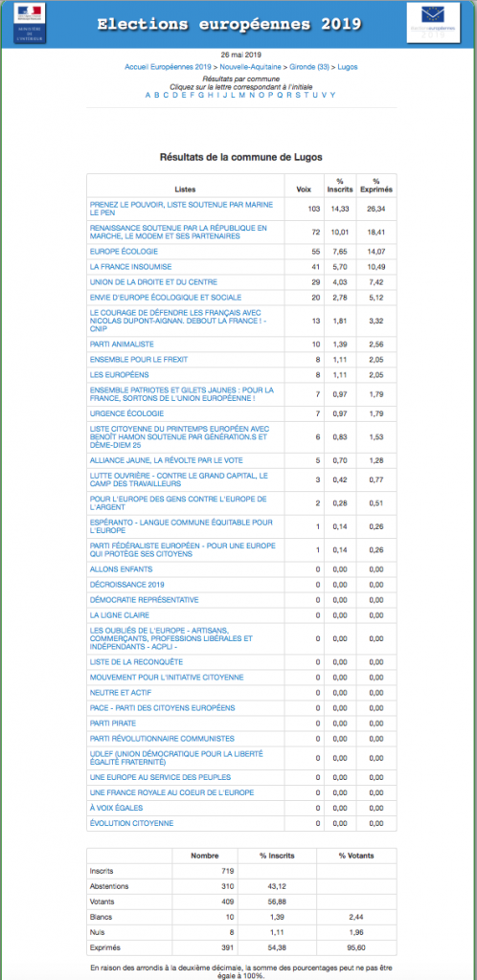Click the Elections européennes 2019 envelope logo
The width and height of the screenshot is (477, 980).
[433, 23]
